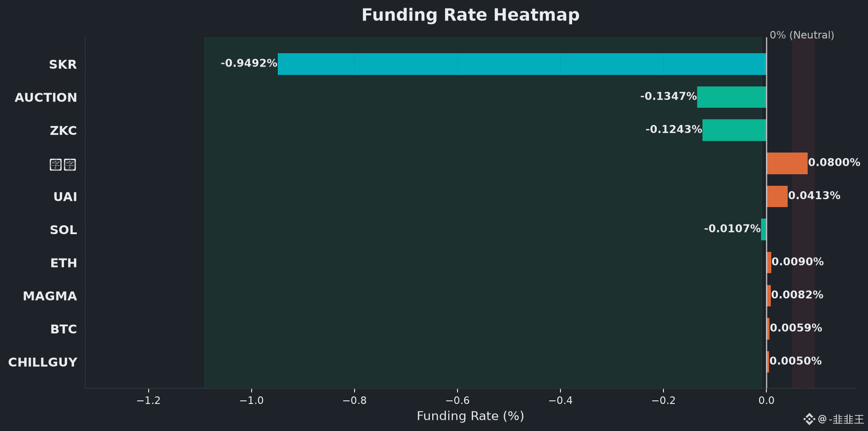Click the Funding Rate Heatmap title
This screenshot has width=868, height=431.
(470, 15)
